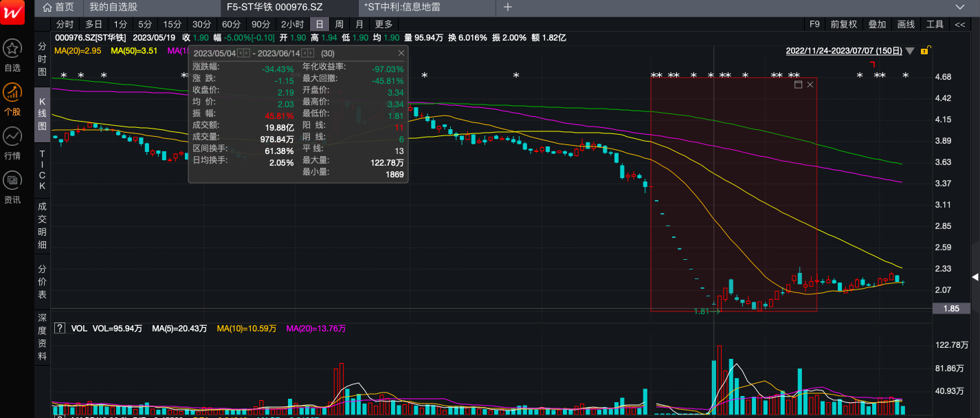Step end date 2023/06/14 backward
This screenshot has width=980, height=418.
point(304,53)
